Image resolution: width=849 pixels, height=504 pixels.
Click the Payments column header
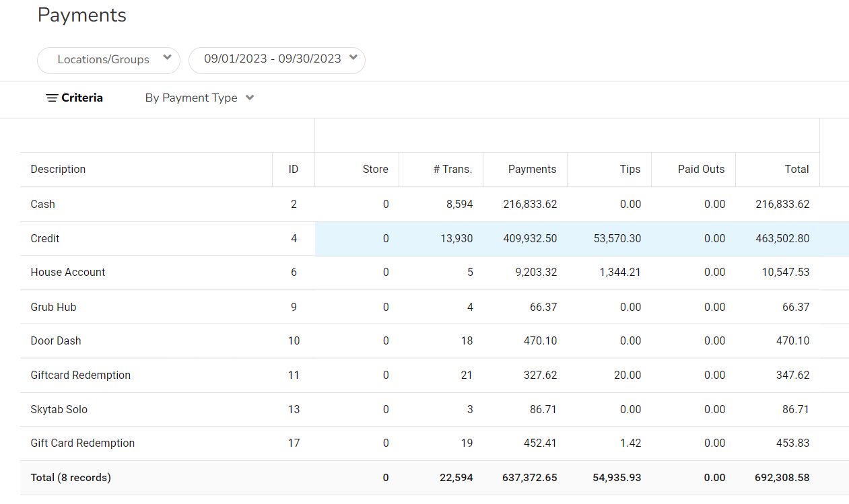(x=532, y=170)
